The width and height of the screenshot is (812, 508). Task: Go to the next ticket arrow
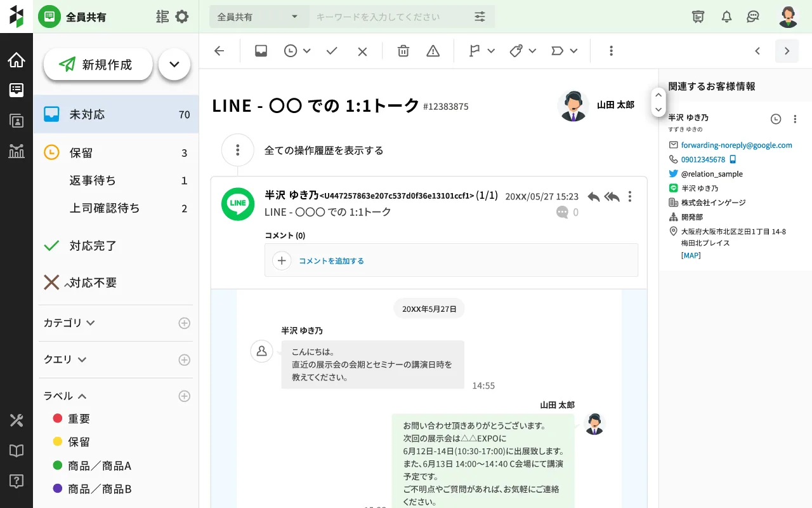[787, 51]
